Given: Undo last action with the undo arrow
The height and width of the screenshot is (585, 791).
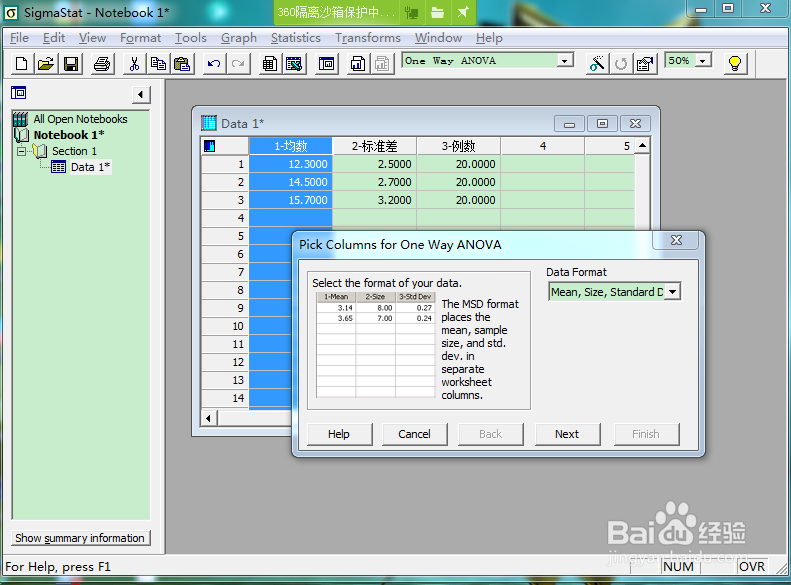Looking at the screenshot, I should [x=214, y=64].
